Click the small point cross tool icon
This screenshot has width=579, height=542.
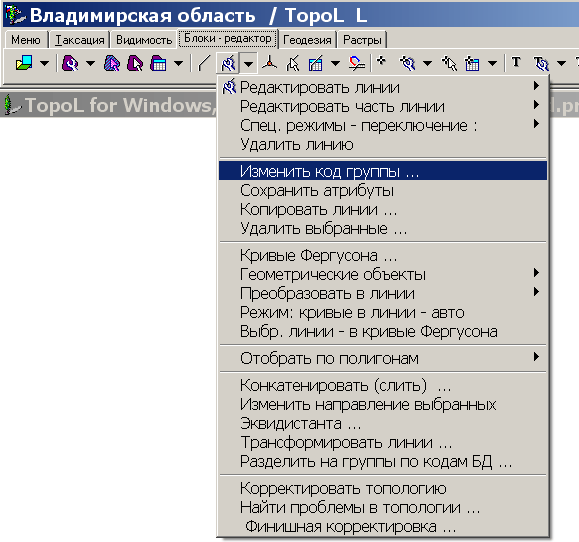coord(381,61)
